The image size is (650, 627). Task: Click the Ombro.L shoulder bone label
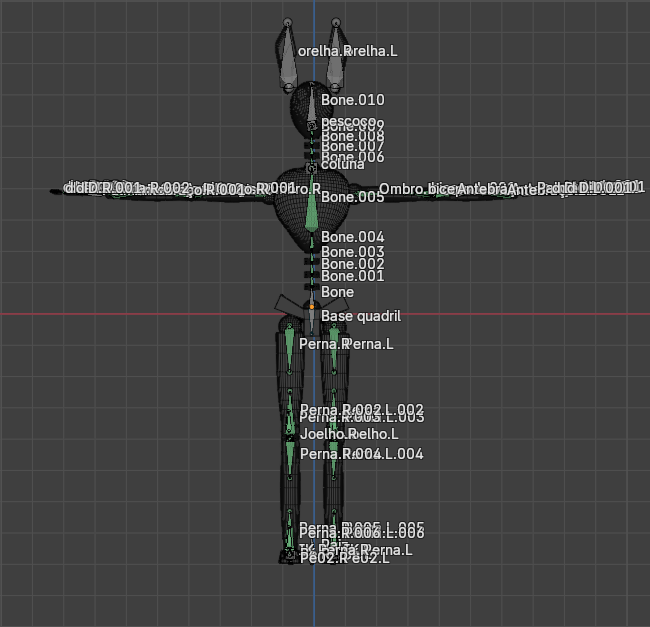coord(400,188)
